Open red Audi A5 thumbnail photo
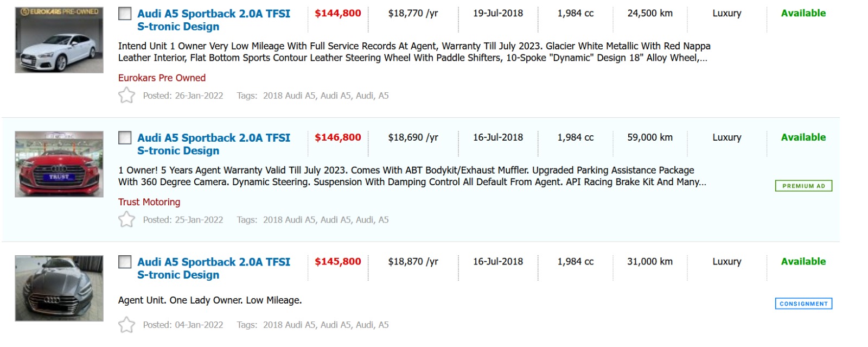Screen dimensions: 868x347 (59, 164)
